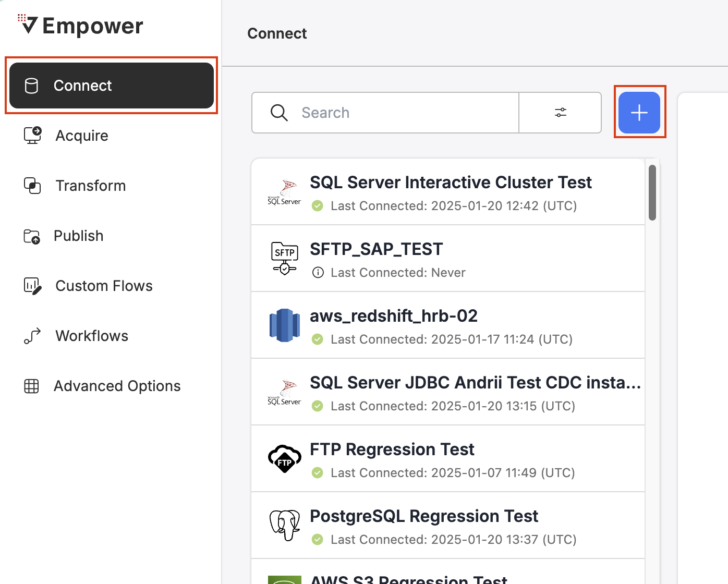Click the SFTP icon of SFTP_SAP_TEST
728x584 pixels.
click(285, 259)
